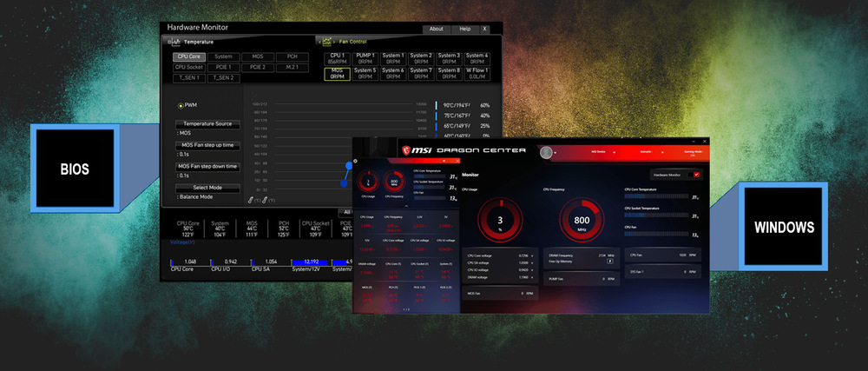Select the highlighted MOS fan tab
The height and width of the screenshot is (371, 868).
(337, 74)
